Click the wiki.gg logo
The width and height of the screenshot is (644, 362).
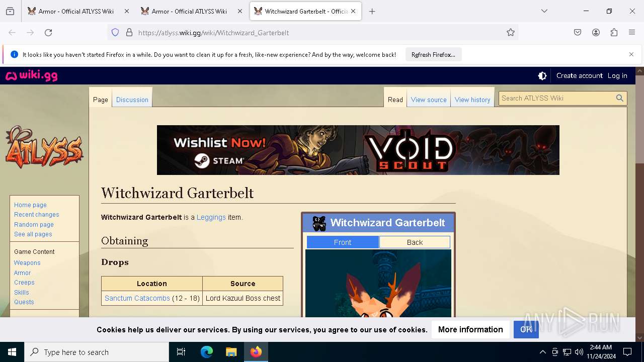tap(31, 76)
